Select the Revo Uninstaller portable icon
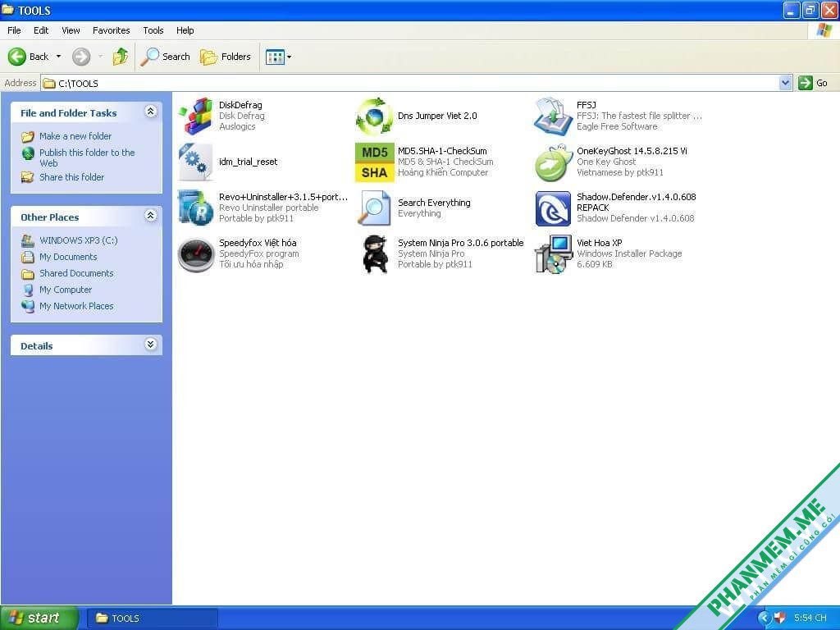 195,208
